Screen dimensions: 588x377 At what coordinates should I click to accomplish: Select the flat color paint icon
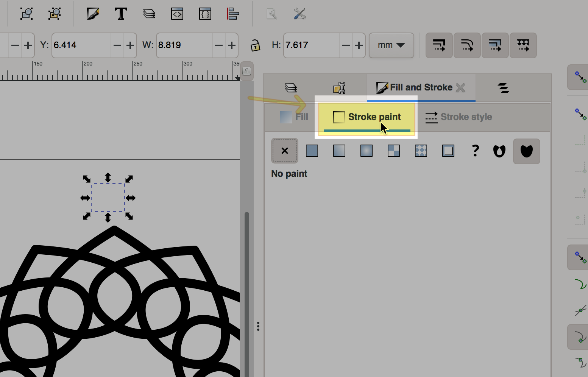coord(312,151)
